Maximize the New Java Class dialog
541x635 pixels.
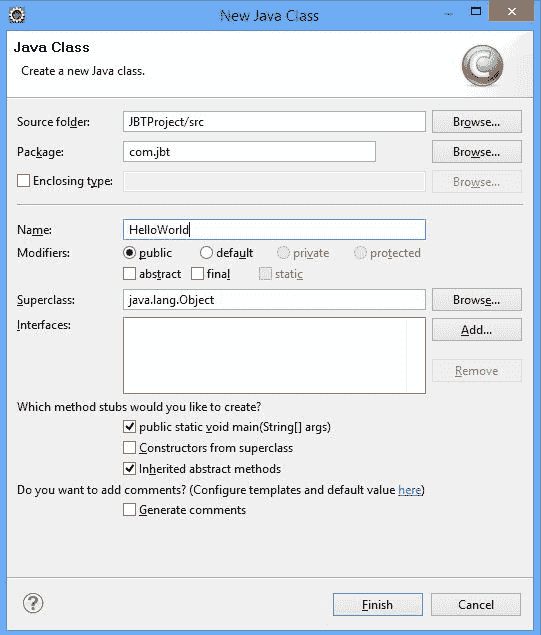click(476, 11)
